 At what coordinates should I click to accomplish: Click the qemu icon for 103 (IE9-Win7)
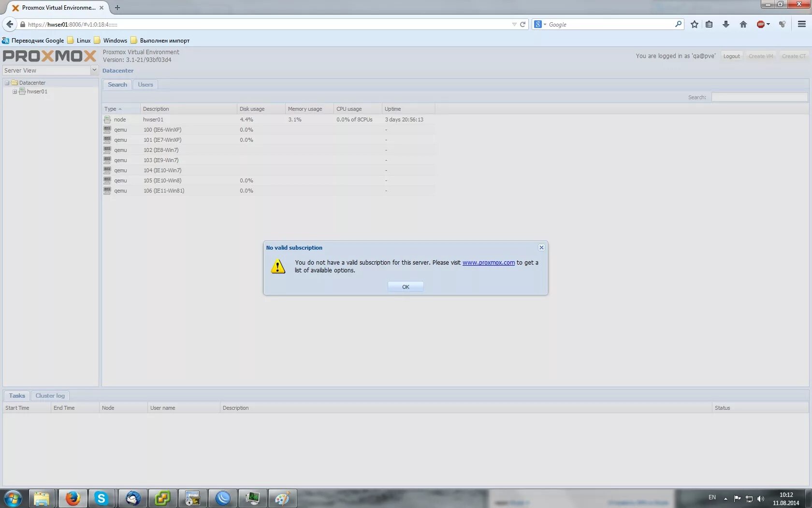coord(107,160)
